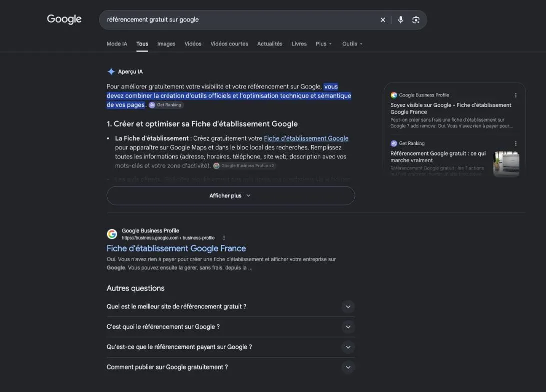Open the Plus dropdown menu

point(323,44)
